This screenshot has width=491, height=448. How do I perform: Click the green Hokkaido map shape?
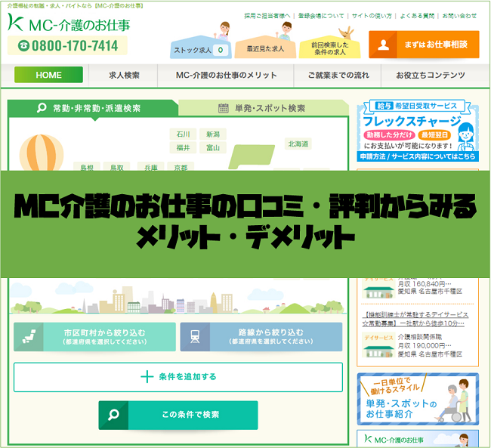pos(252,156)
